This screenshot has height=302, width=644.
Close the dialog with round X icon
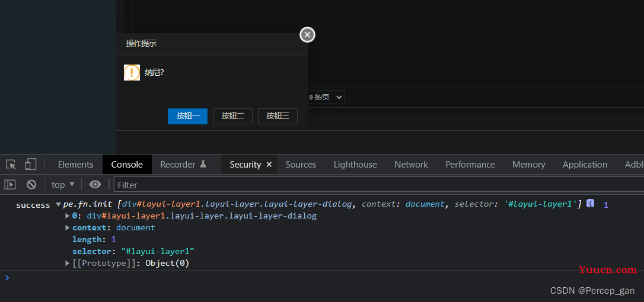click(x=307, y=35)
